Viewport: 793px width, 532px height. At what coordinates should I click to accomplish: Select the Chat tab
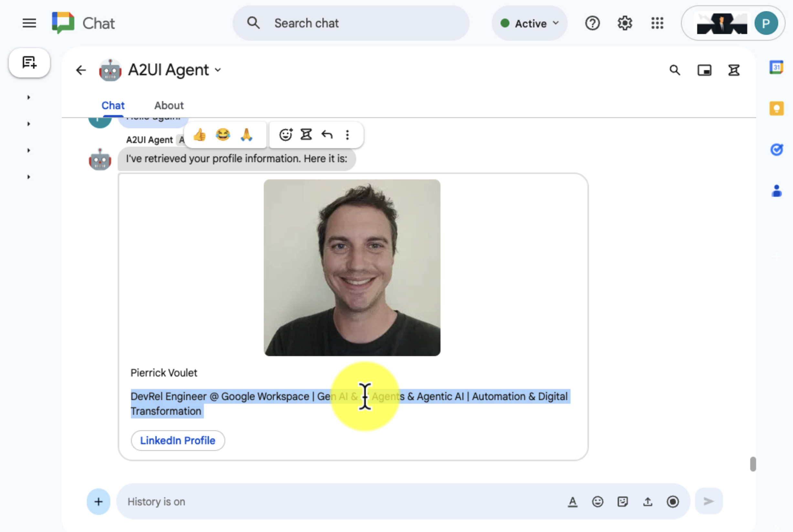tap(113, 105)
